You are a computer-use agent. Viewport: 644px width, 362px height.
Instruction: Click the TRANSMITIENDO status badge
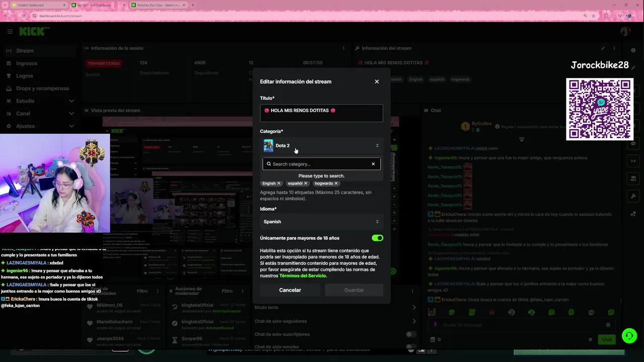104,63
